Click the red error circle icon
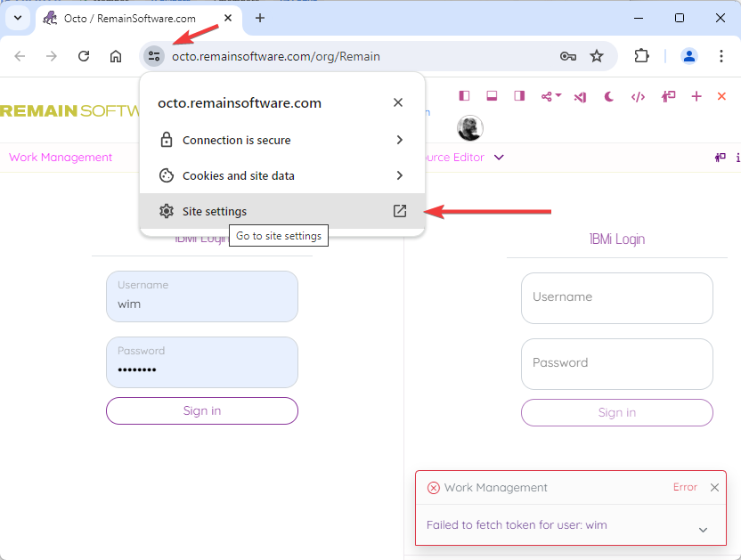Image resolution: width=741 pixels, height=560 pixels. coord(433,488)
